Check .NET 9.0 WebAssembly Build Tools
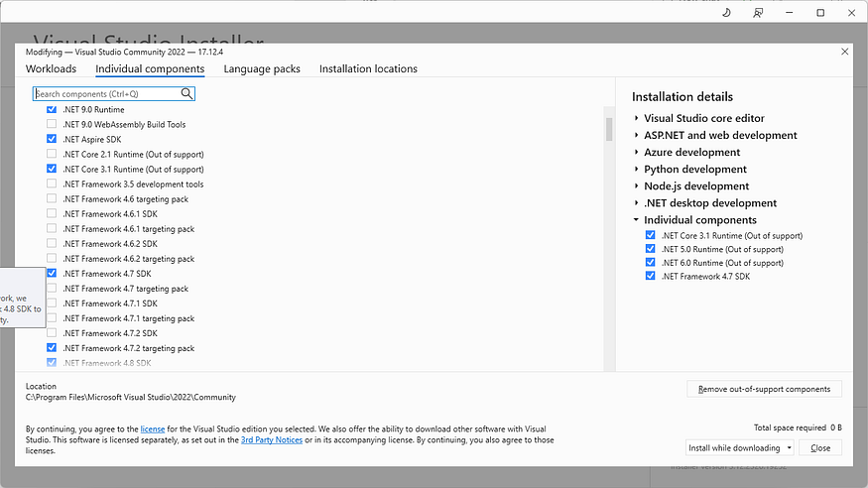Screen dimensions: 868x488 (x=52, y=124)
